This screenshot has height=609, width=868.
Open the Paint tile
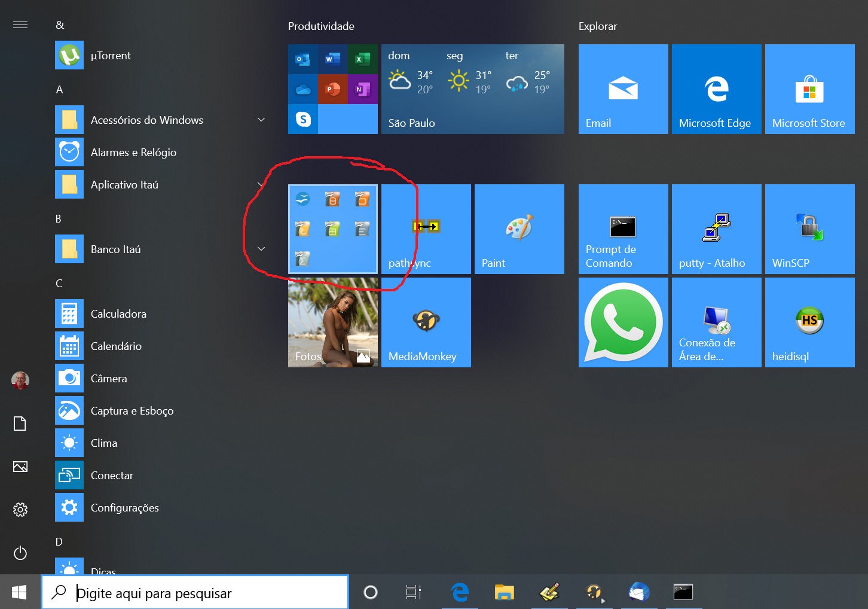(x=519, y=229)
